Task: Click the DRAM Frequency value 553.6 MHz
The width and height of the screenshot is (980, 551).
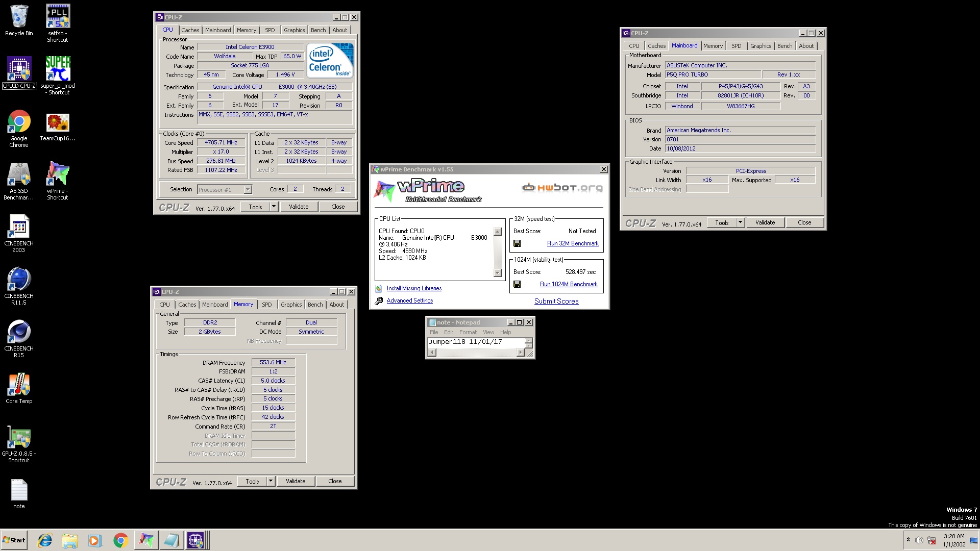Action: (x=273, y=363)
